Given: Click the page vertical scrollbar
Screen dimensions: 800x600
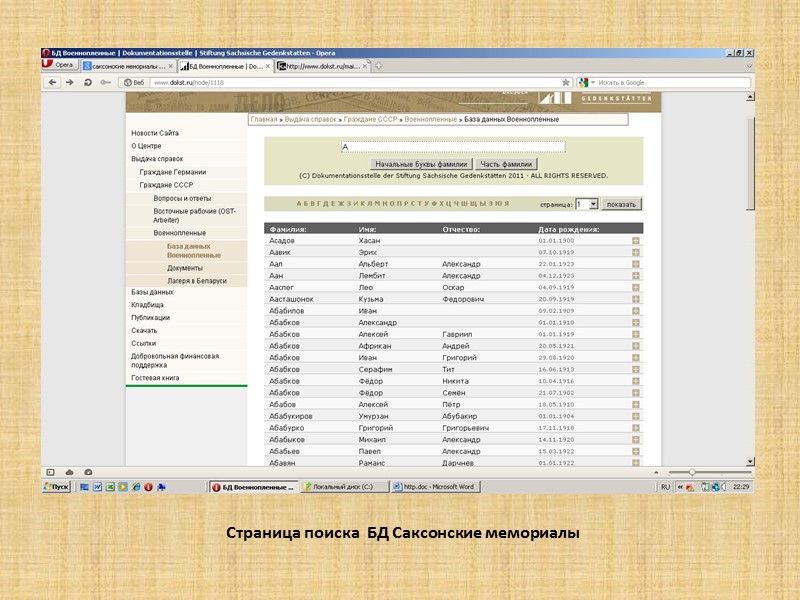Looking at the screenshot, I should click(x=750, y=163).
